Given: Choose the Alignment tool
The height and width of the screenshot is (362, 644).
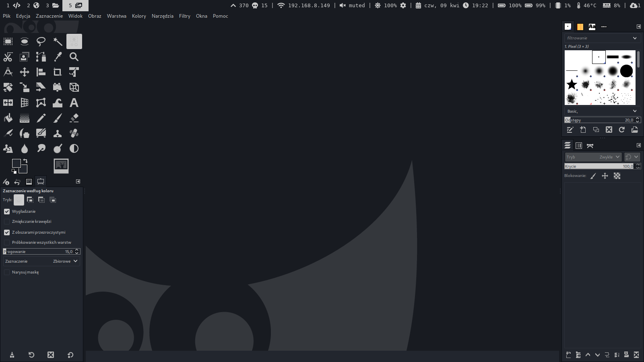Looking at the screenshot, I should pyautogui.click(x=41, y=72).
